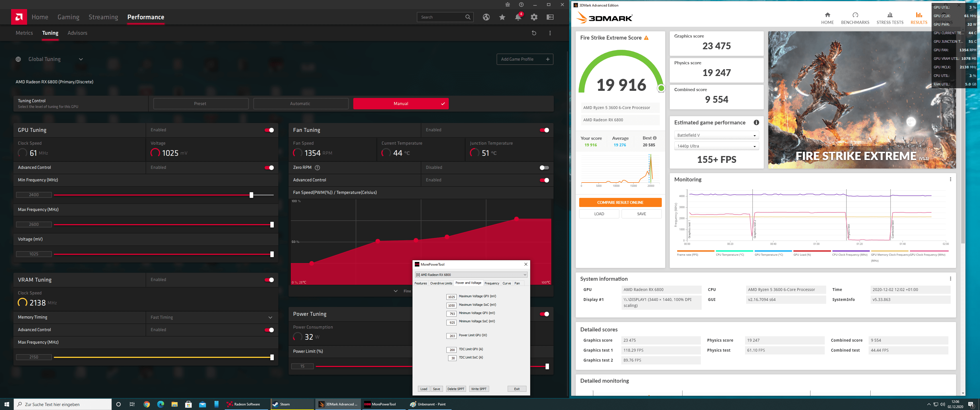Open the 1440p Ultra resolution dropdown
The width and height of the screenshot is (980, 410).
(x=716, y=146)
